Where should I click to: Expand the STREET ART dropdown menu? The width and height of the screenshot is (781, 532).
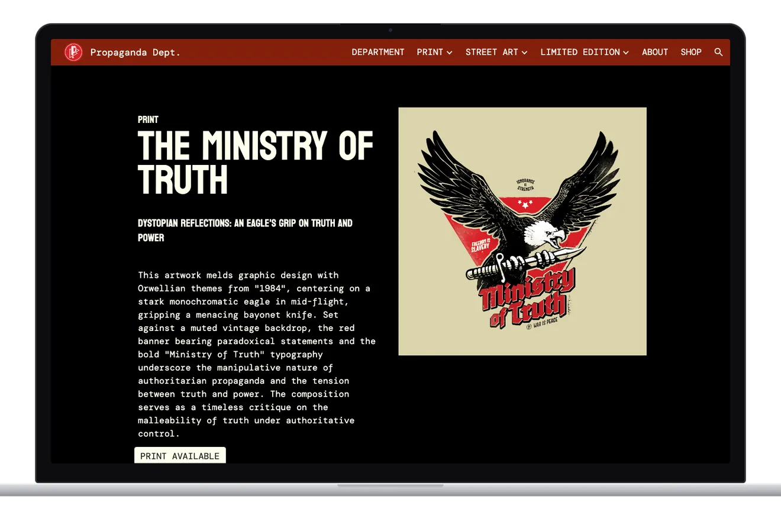pyautogui.click(x=496, y=52)
